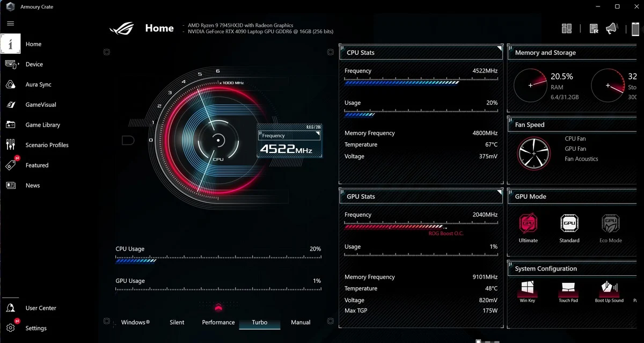Image resolution: width=644 pixels, height=343 pixels.
Task: Click the Game Library gamepad icon
Action: 10,125
